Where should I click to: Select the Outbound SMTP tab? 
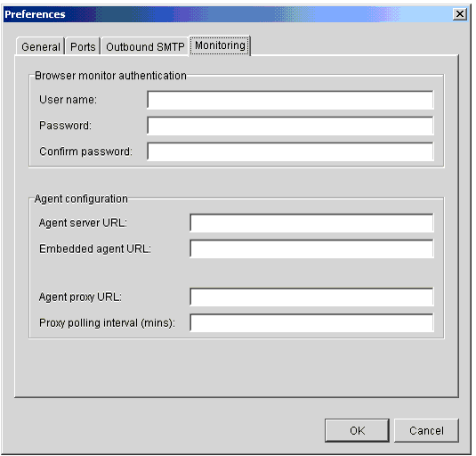[x=145, y=46]
